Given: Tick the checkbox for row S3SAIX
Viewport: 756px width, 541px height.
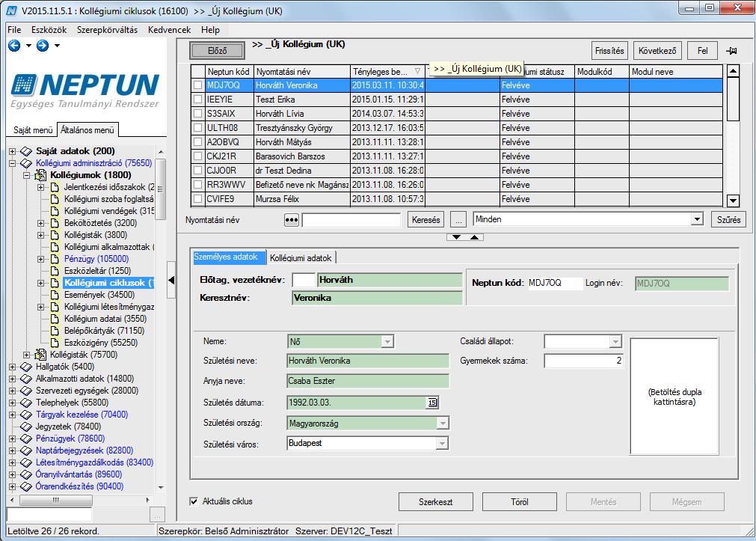Looking at the screenshot, I should click(197, 114).
